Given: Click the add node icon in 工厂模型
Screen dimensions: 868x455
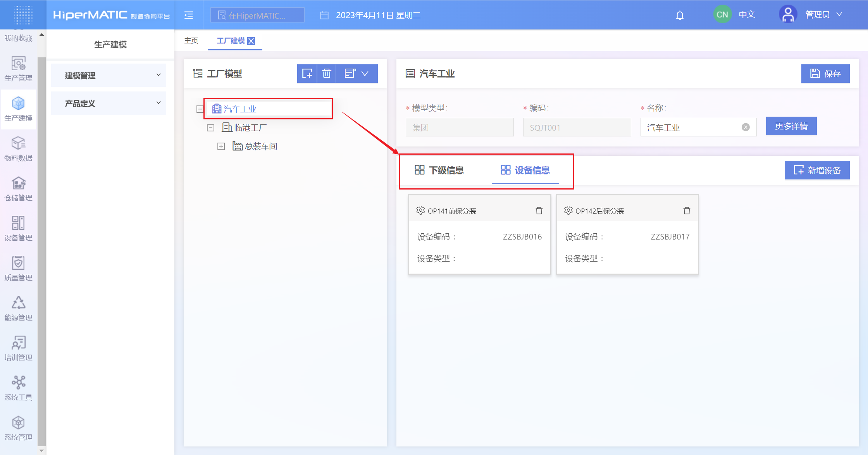Looking at the screenshot, I should pos(307,74).
